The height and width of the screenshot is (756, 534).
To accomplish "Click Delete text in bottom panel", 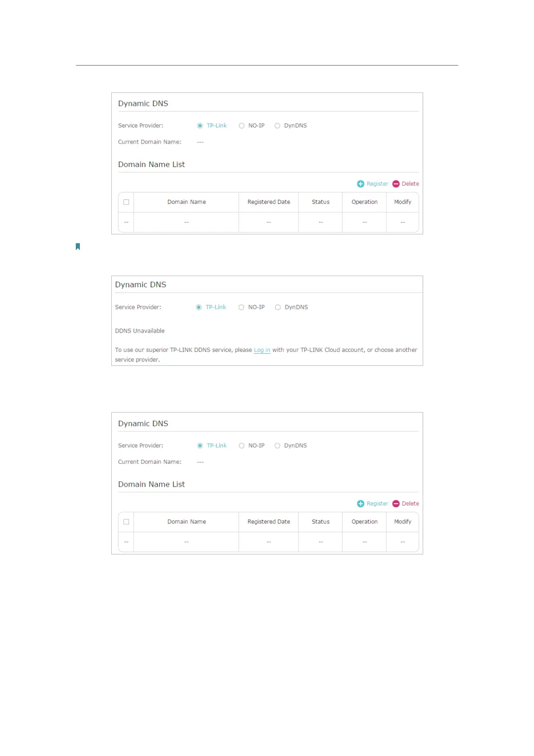I will coord(411,504).
